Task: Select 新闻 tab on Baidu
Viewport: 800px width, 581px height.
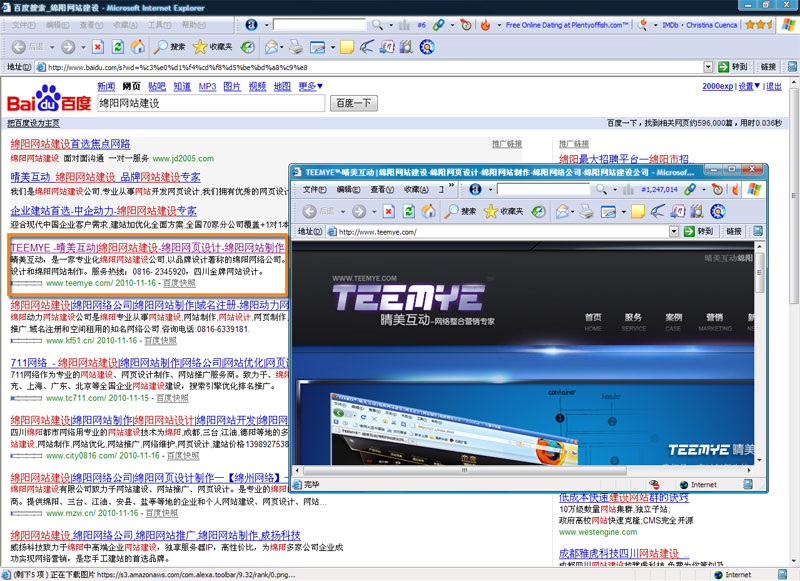Action: click(106, 86)
